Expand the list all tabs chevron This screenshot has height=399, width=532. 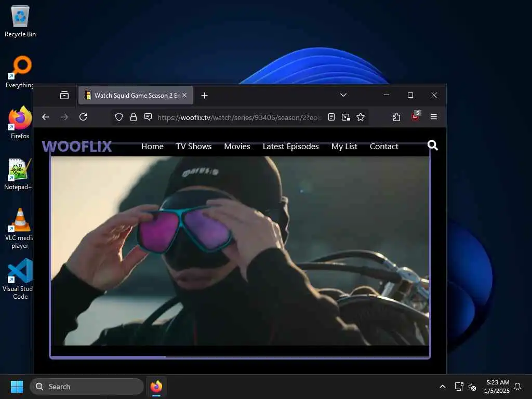click(x=343, y=95)
